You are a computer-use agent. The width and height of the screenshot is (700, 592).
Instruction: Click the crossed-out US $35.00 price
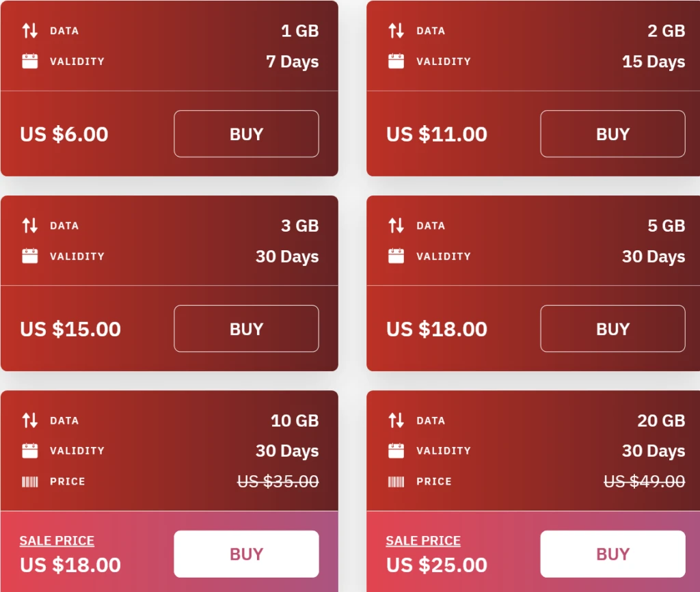(x=278, y=482)
